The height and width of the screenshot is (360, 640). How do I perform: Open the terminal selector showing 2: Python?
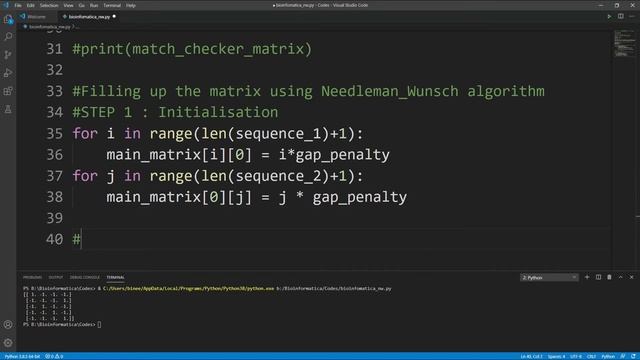[x=549, y=278]
